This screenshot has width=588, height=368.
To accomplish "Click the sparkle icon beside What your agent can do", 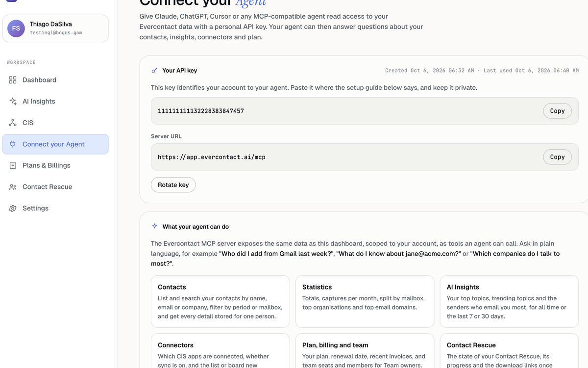I will click(x=154, y=226).
